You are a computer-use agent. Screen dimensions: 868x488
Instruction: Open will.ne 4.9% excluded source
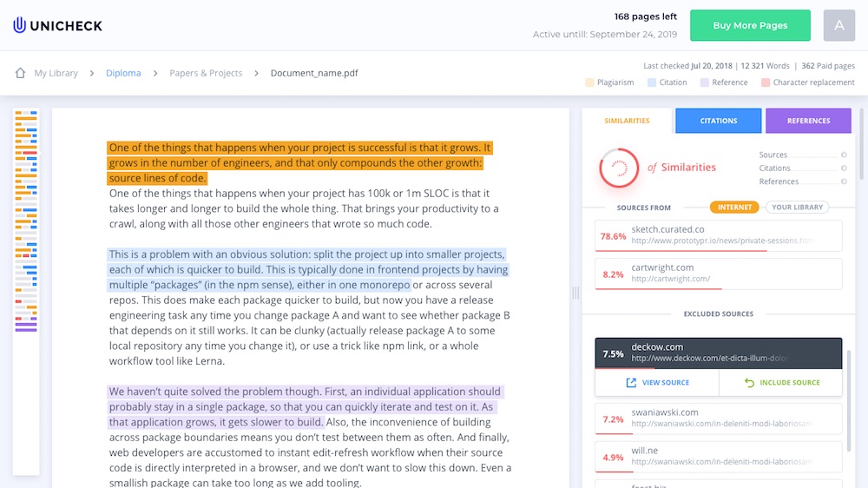click(719, 457)
